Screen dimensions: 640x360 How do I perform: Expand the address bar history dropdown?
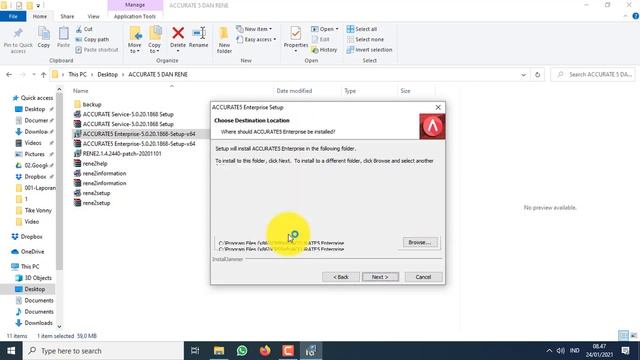point(523,75)
